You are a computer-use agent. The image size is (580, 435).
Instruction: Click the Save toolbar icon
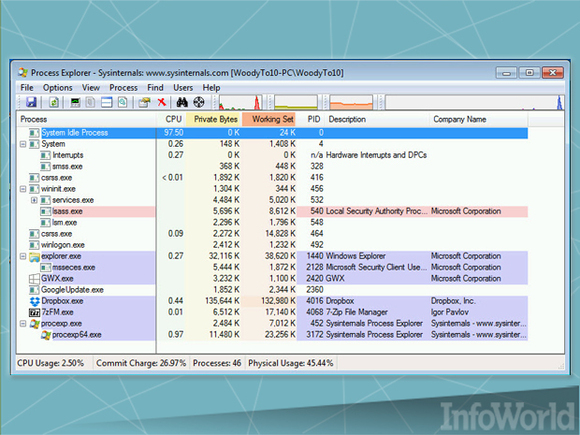(x=31, y=102)
